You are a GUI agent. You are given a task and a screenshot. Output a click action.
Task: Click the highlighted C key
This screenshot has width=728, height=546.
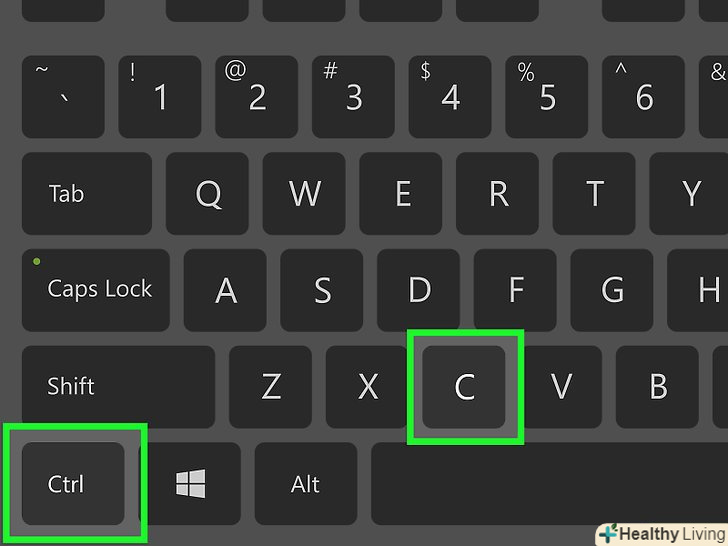coord(464,387)
